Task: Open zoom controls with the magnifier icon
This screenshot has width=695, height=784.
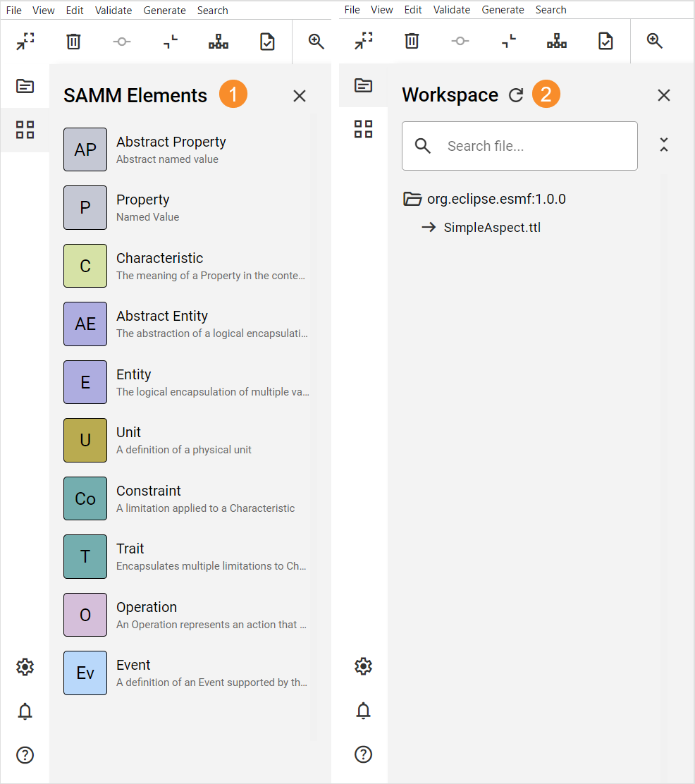Action: point(316,41)
